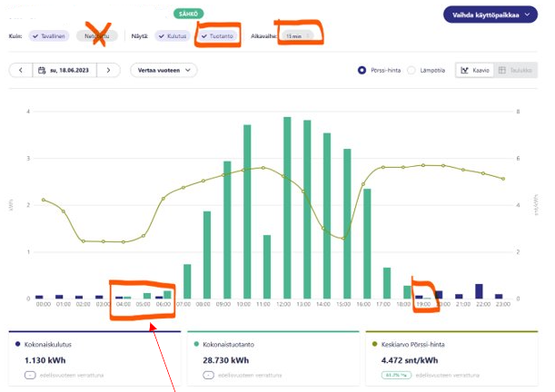
Task: Click the Keskiarvo Pörssi-hinta legend dot
Action: tap(375, 344)
